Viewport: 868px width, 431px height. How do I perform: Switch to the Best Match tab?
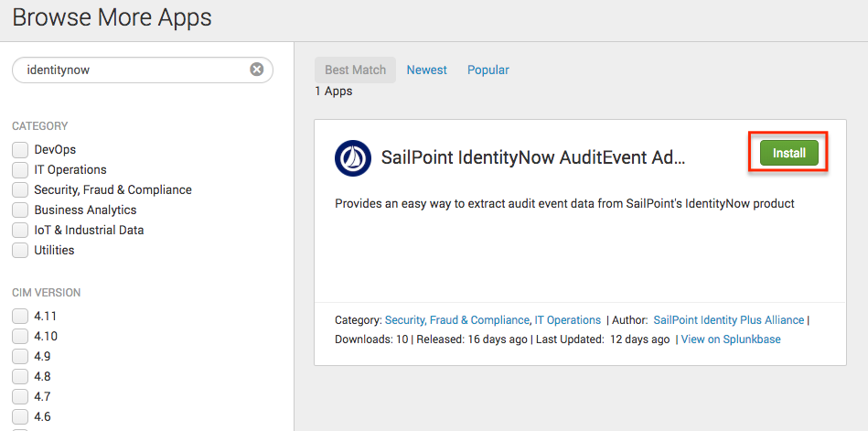point(355,70)
